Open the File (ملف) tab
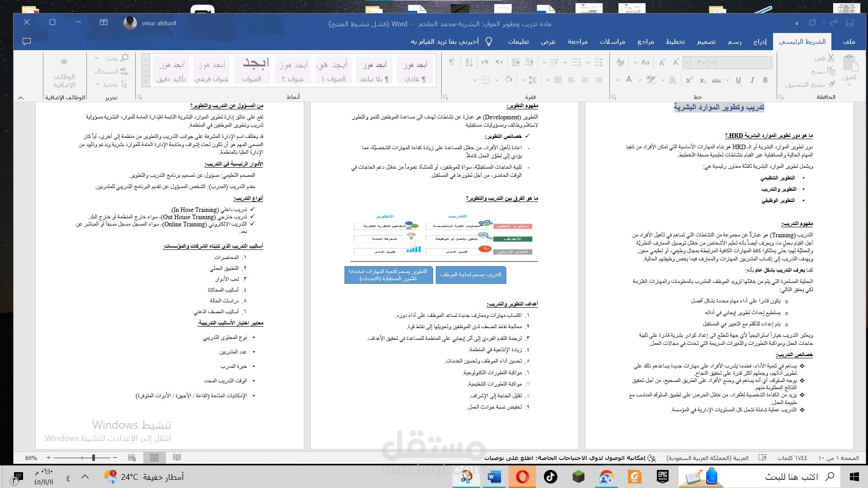The image size is (868, 488). (x=849, y=42)
